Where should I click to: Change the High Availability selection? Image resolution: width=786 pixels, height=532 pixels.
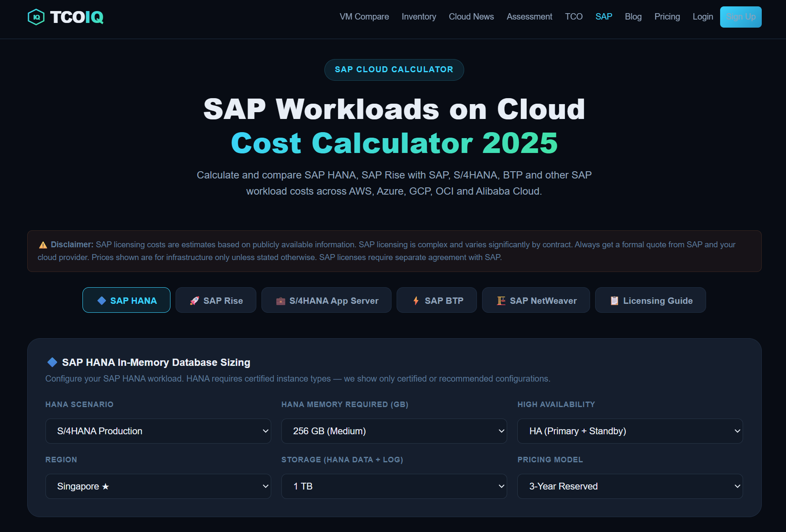pos(630,431)
